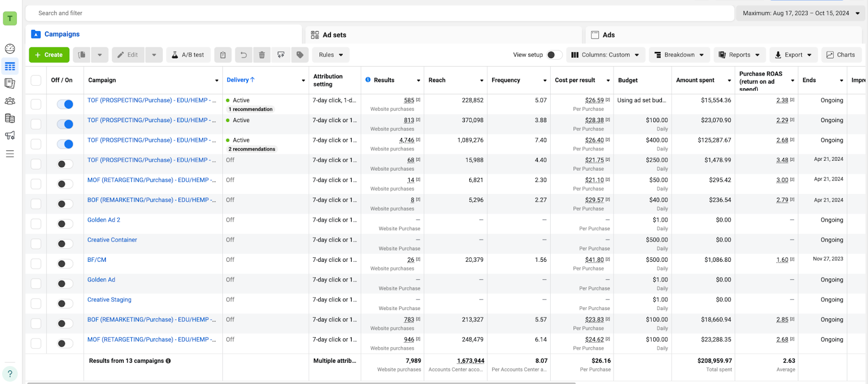Open the account overview gauge icon in sidebar
This screenshot has height=384, width=868.
click(x=10, y=49)
